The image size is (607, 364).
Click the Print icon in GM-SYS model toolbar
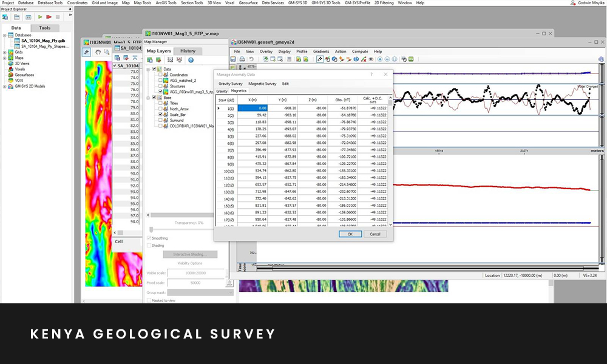point(242,59)
